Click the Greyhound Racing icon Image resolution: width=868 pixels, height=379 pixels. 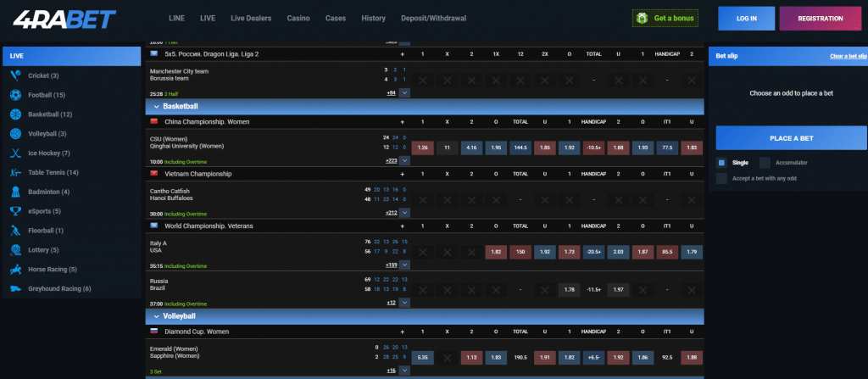(15, 288)
